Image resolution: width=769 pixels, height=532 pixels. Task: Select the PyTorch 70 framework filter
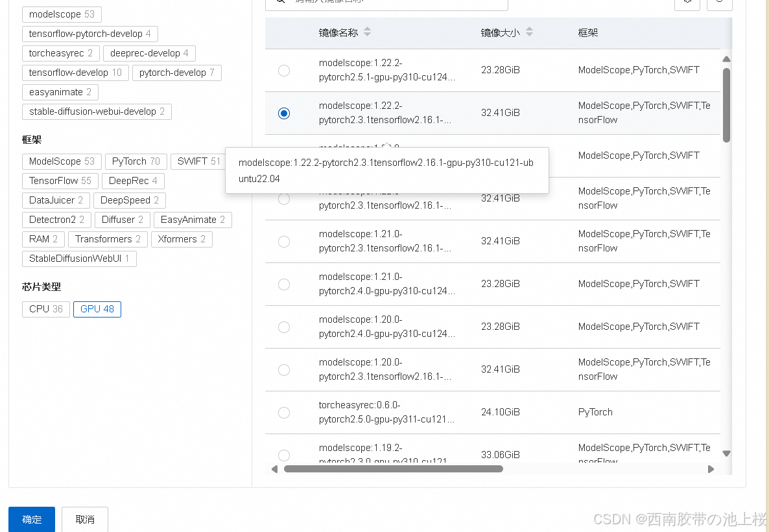click(x=136, y=161)
